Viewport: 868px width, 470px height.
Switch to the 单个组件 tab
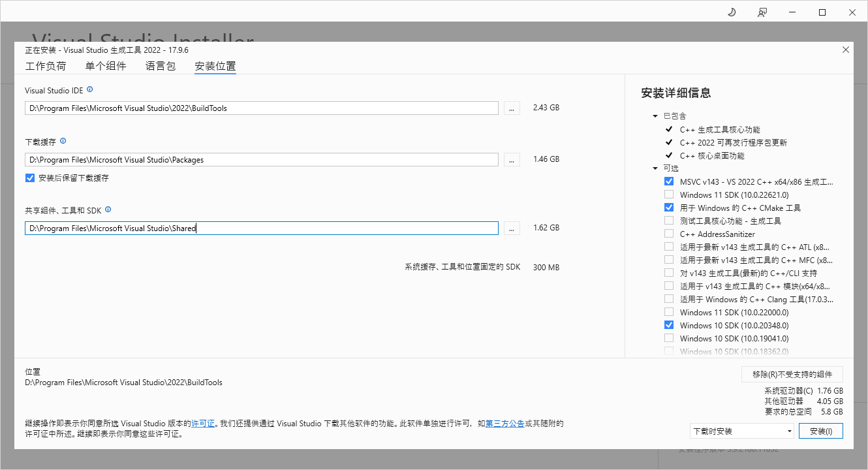[x=106, y=66]
